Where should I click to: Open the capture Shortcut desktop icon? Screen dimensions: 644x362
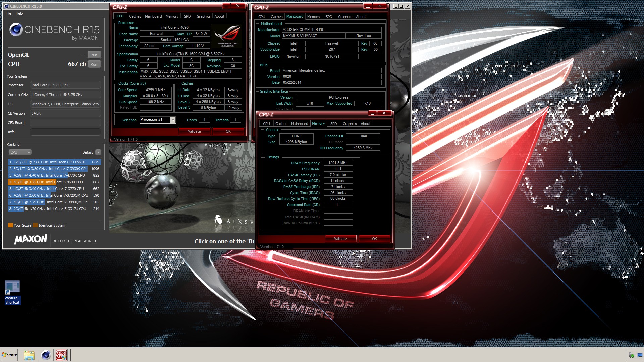tap(12, 292)
